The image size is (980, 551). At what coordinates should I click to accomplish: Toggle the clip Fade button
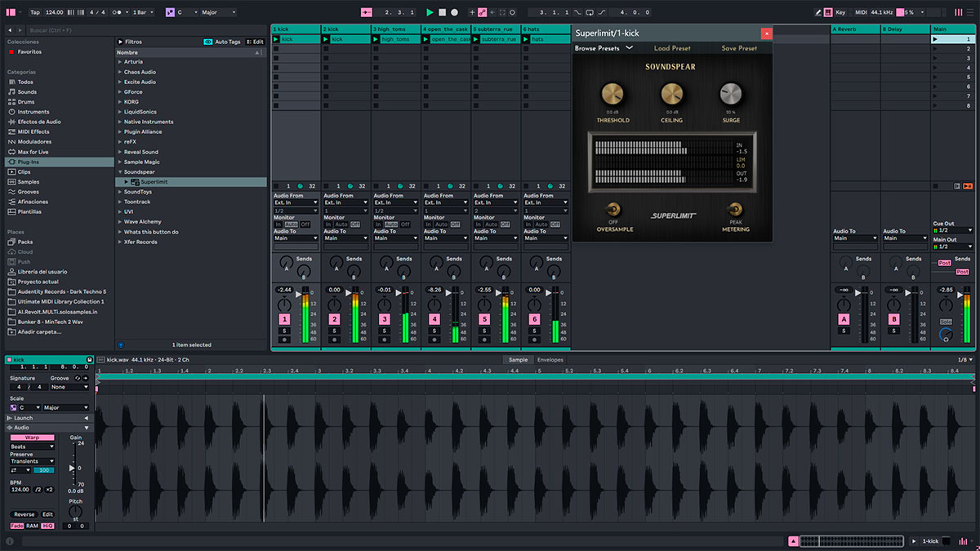click(x=17, y=526)
